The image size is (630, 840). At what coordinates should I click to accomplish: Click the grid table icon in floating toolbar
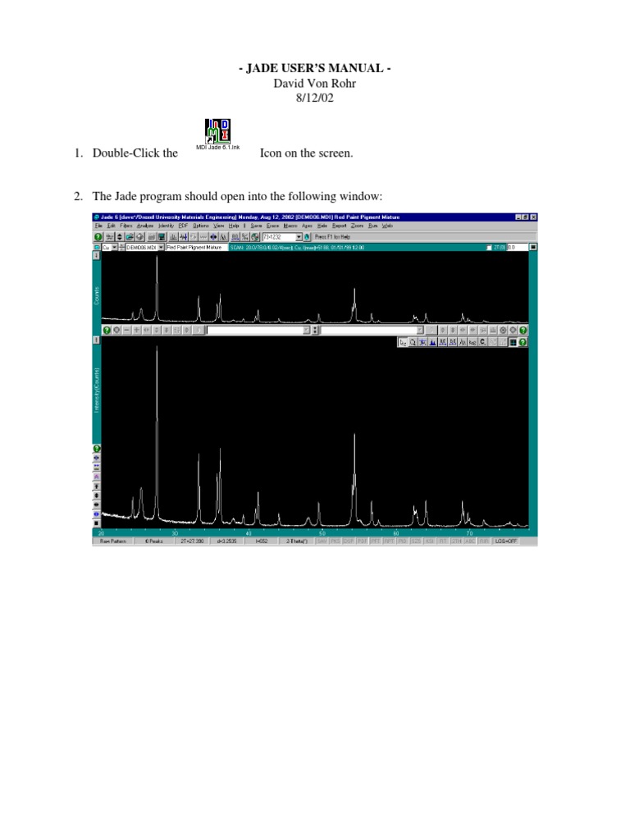point(512,342)
